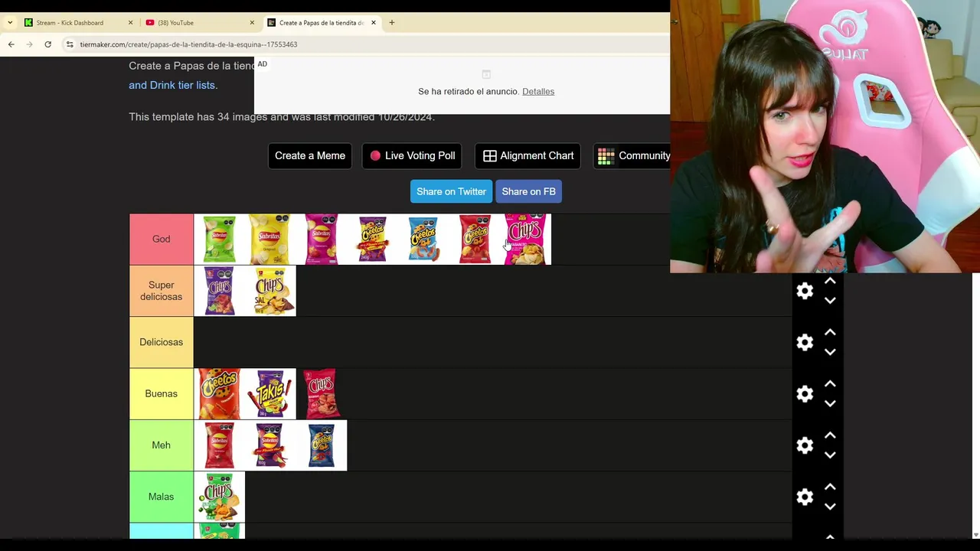Select the Meh tier label
Viewport: 980px width, 551px height.
161,445
